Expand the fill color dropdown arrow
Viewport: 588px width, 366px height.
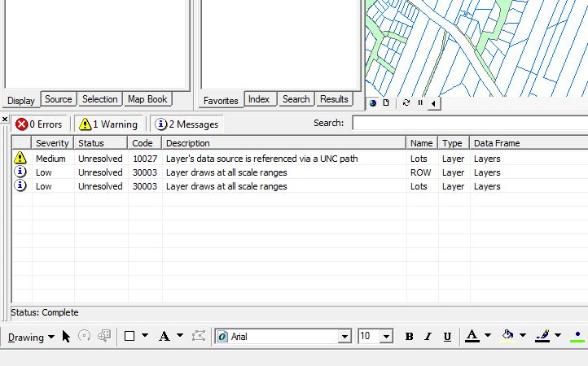coord(523,335)
